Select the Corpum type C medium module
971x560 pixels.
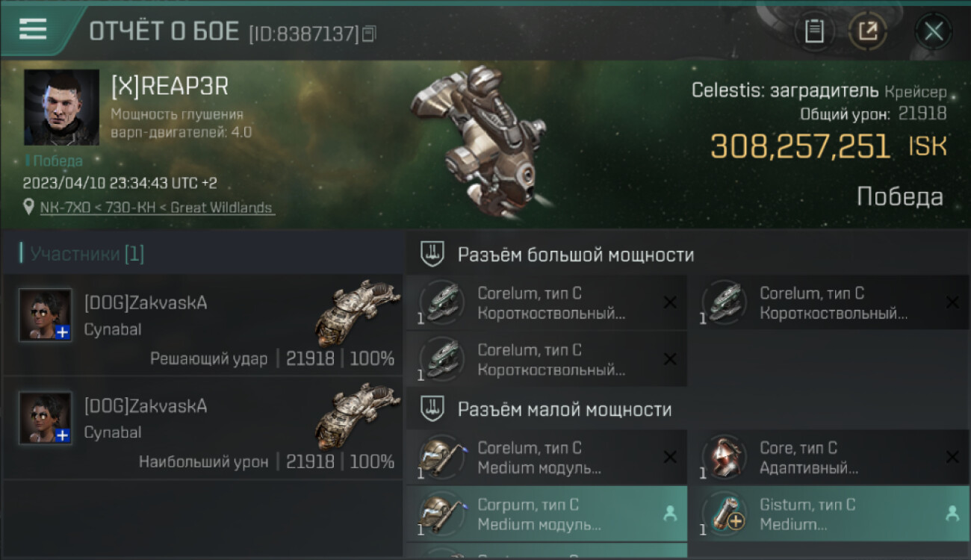[547, 514]
